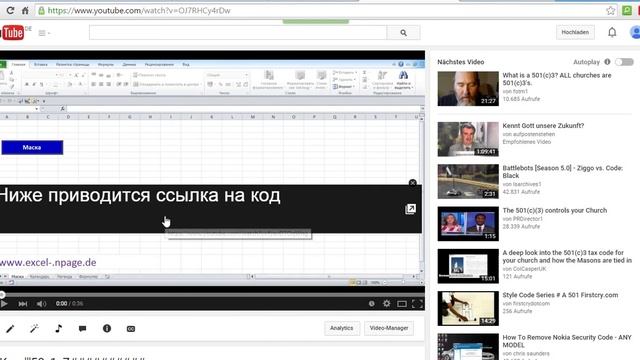Image resolution: width=640 pixels, height=360 pixels.
Task: Open 'Style Code Series # A 501' video
Action: (560, 295)
